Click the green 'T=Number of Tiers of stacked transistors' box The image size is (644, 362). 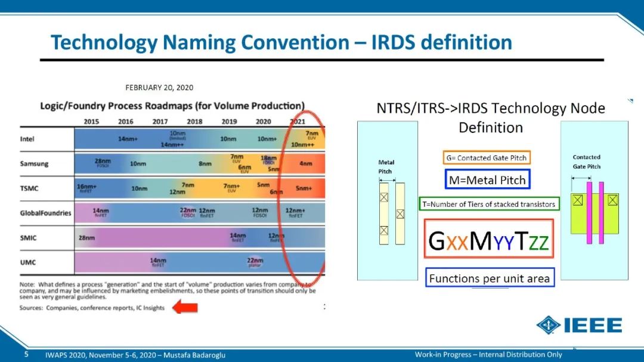point(489,204)
